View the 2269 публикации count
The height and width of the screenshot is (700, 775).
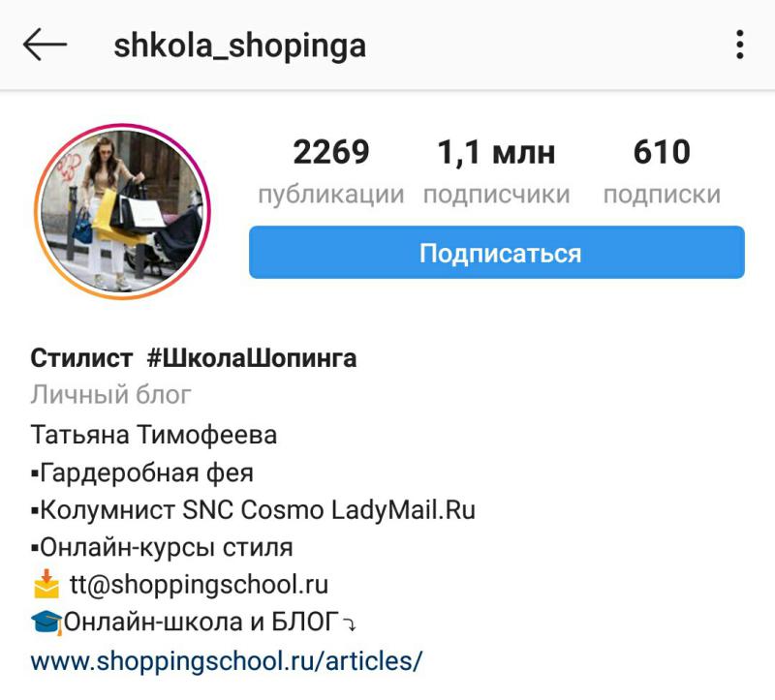(331, 172)
